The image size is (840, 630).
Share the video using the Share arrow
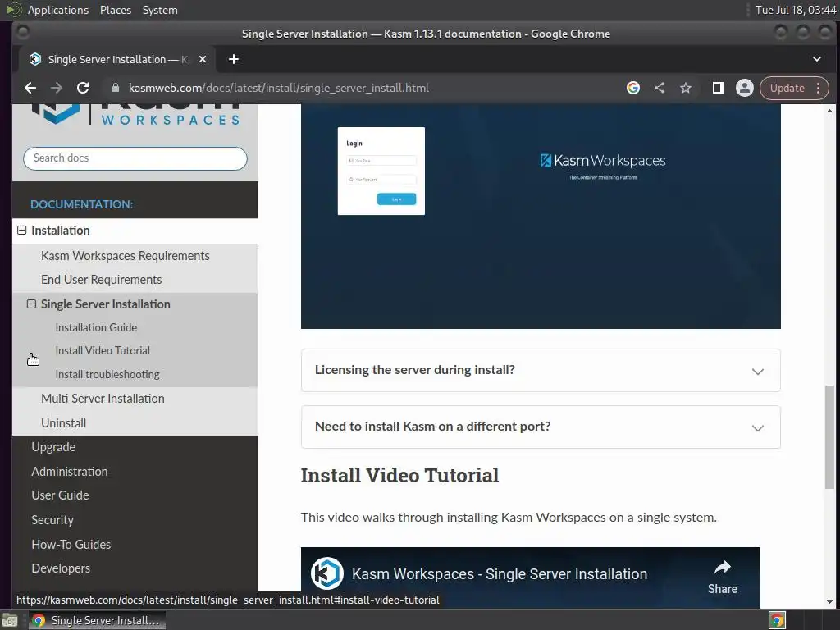click(723, 577)
